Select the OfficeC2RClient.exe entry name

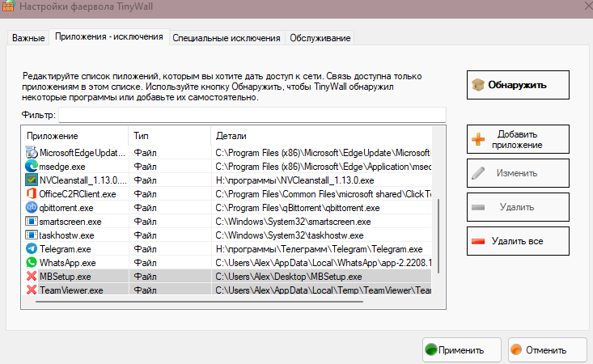(78, 194)
